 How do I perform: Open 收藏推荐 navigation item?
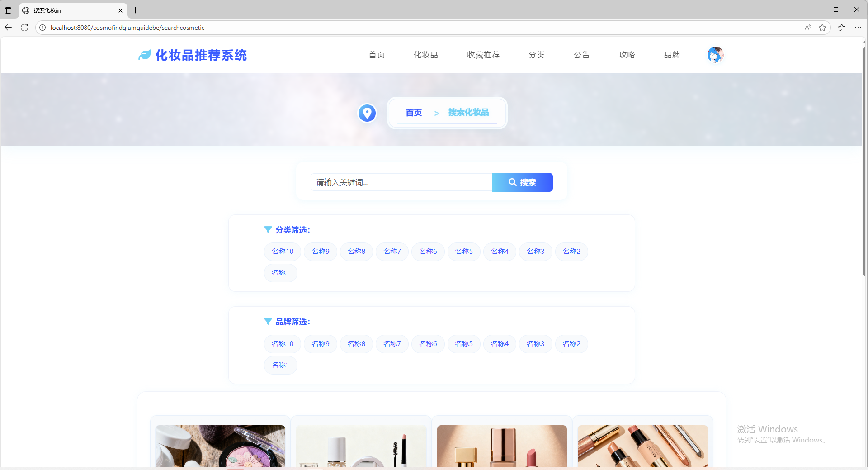(x=483, y=55)
